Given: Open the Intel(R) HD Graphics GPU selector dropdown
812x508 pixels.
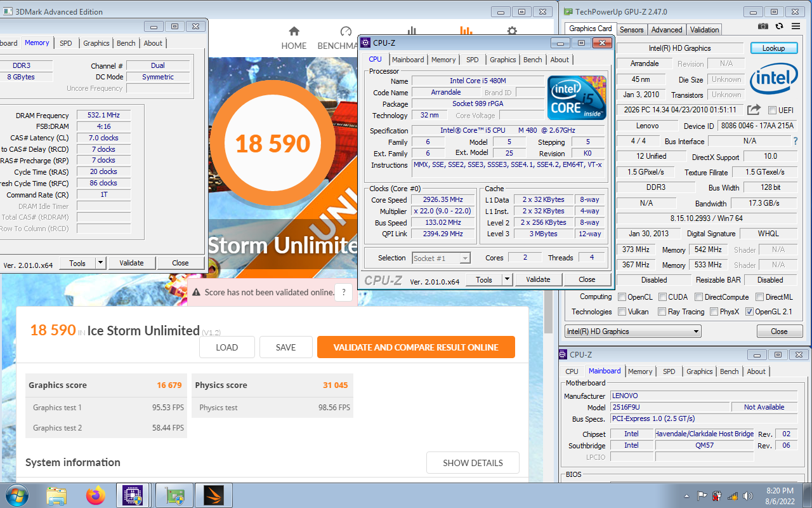Looking at the screenshot, I should (632, 331).
